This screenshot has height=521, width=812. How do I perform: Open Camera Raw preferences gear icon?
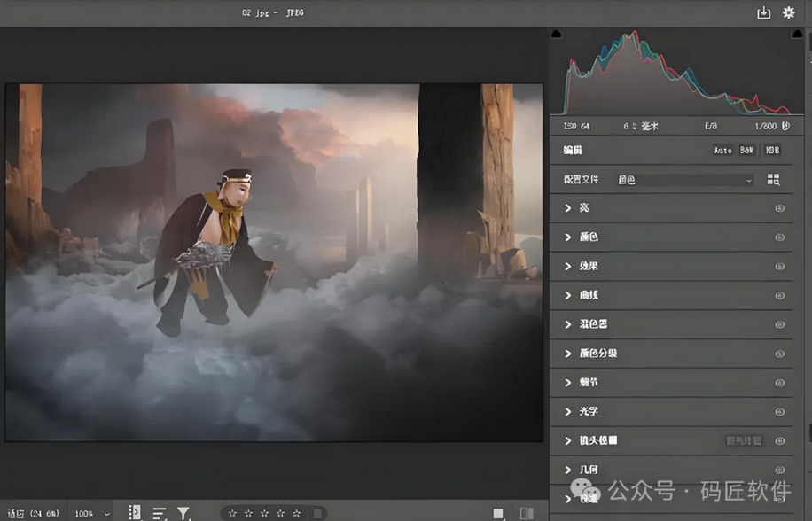pos(789,12)
